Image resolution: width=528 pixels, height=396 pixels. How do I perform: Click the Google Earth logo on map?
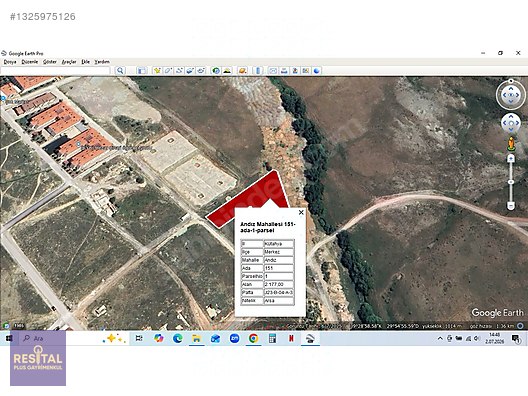[x=497, y=313]
